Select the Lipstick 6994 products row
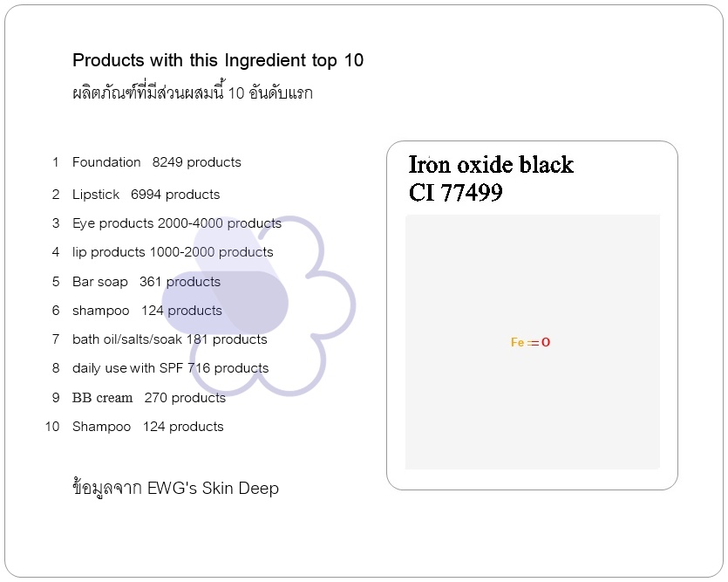 click(x=146, y=195)
